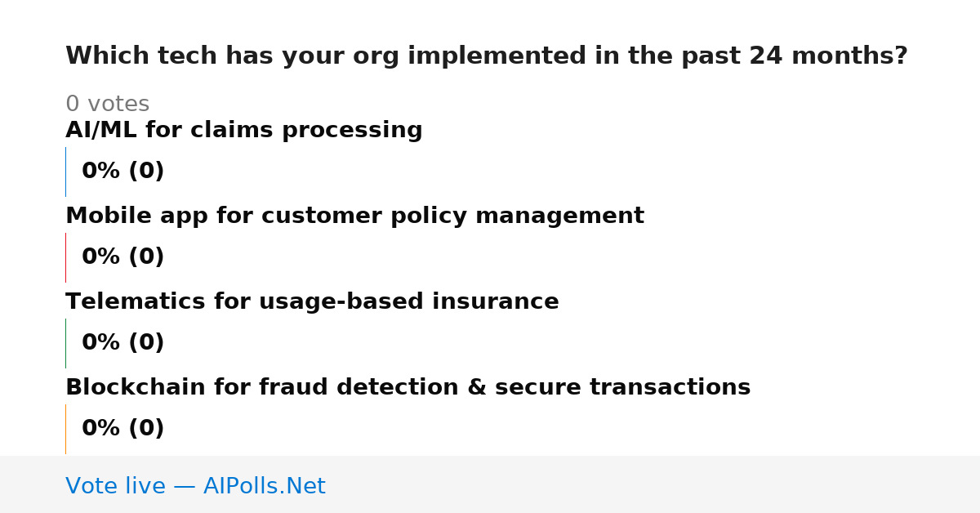Select Blockchain for fraud detection option
Viewport: 980px width, 513px height.
point(408,388)
